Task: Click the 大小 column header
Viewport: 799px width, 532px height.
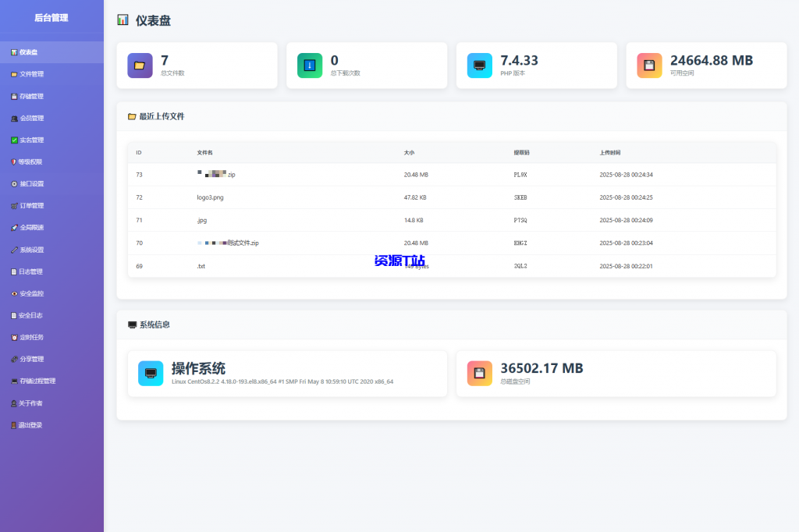Action: (410, 152)
